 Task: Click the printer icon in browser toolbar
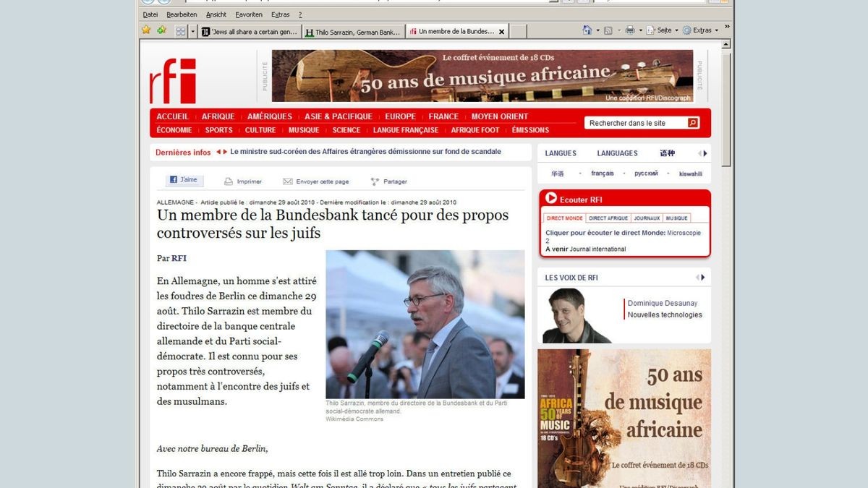point(629,30)
